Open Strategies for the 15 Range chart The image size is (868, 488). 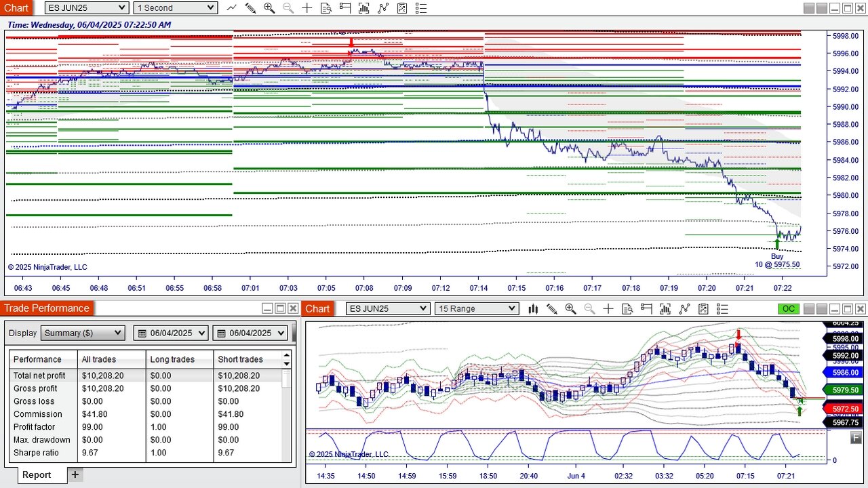tap(684, 309)
